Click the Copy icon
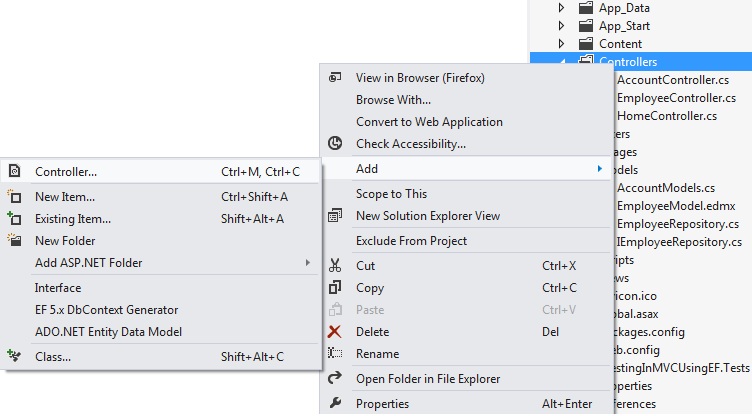The width and height of the screenshot is (752, 416). coord(336,288)
